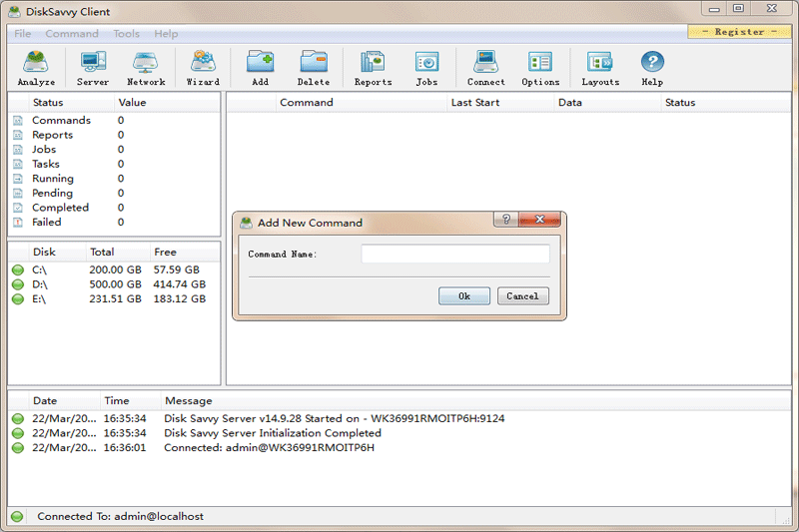Image resolution: width=799 pixels, height=532 pixels.
Task: Click the Add command toolbar icon
Action: point(260,68)
